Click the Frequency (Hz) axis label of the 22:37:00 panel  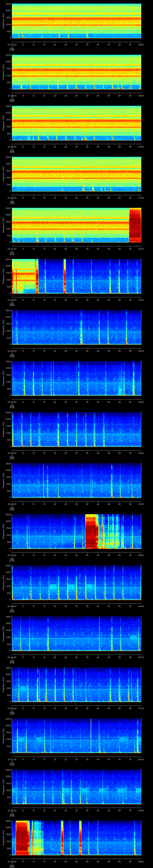4,21
